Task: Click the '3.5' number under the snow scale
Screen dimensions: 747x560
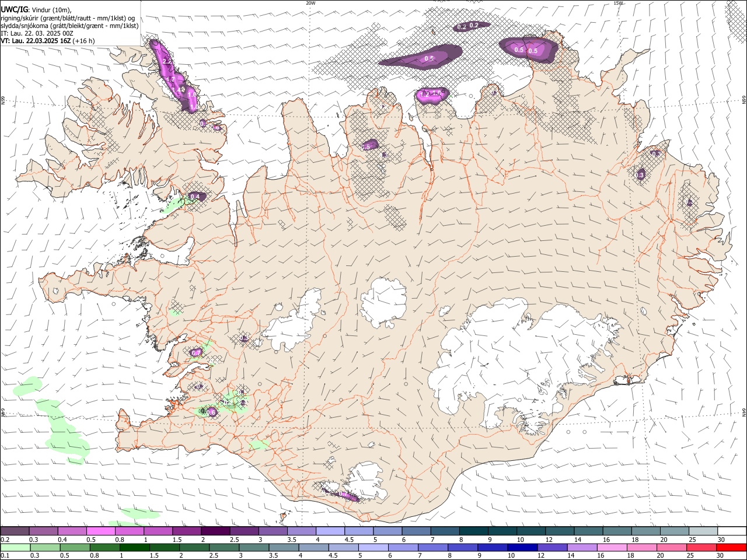Action: [292, 540]
